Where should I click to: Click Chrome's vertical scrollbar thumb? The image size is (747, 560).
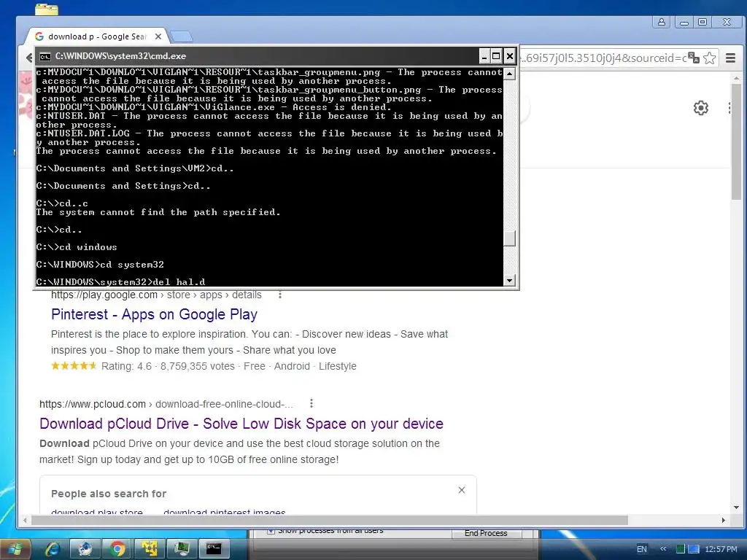click(x=737, y=142)
